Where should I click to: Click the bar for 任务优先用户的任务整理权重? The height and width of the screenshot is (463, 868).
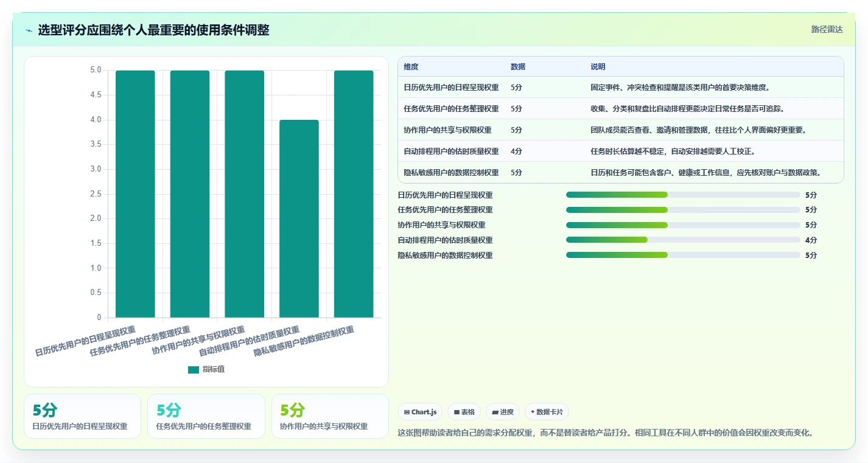(190, 194)
